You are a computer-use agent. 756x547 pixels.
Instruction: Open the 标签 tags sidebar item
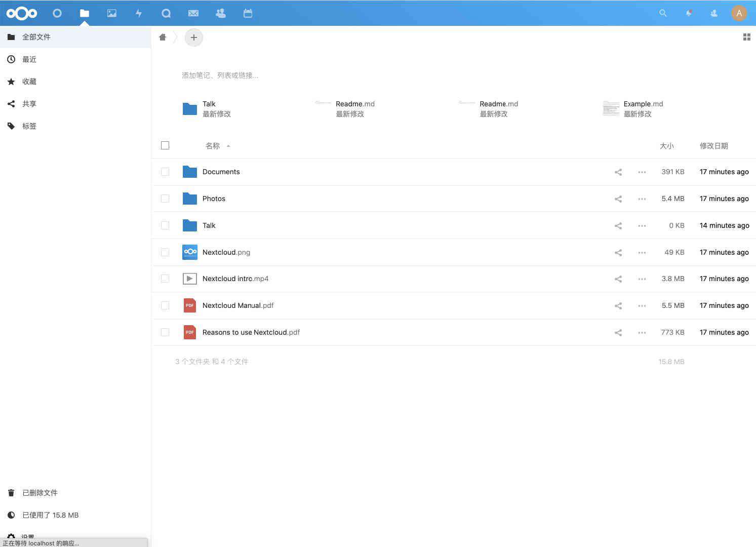pyautogui.click(x=75, y=126)
